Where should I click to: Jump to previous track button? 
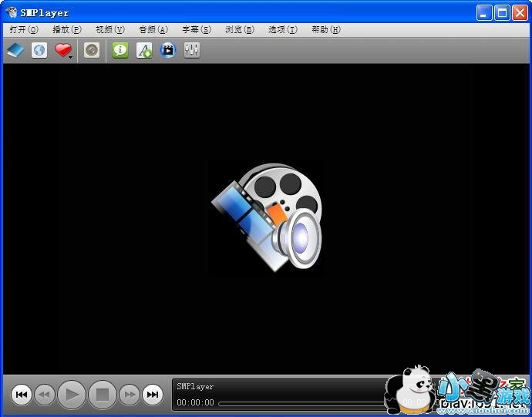click(x=22, y=395)
